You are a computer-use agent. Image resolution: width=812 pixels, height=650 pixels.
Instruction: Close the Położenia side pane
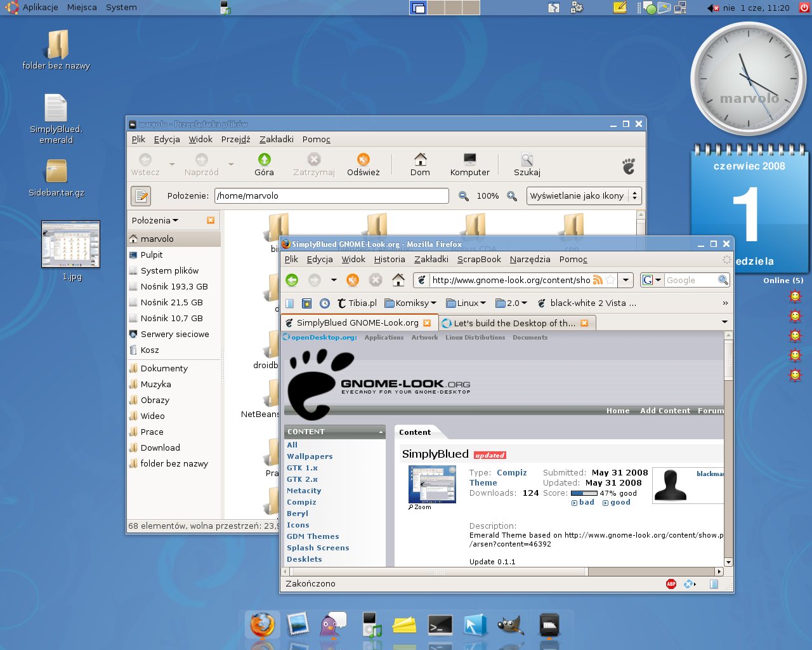pos(211,220)
